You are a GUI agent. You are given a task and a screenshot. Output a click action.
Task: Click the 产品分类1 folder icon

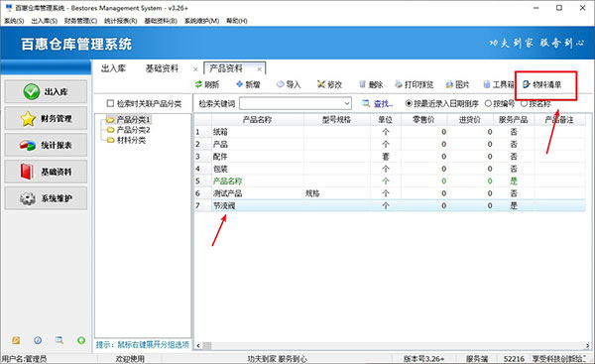(110, 120)
